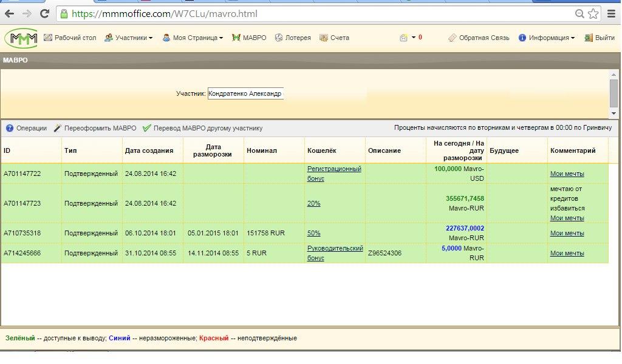Image resolution: width=622 pixels, height=364 pixels.
Task: Click the ID column header
Action: [x=31, y=150]
